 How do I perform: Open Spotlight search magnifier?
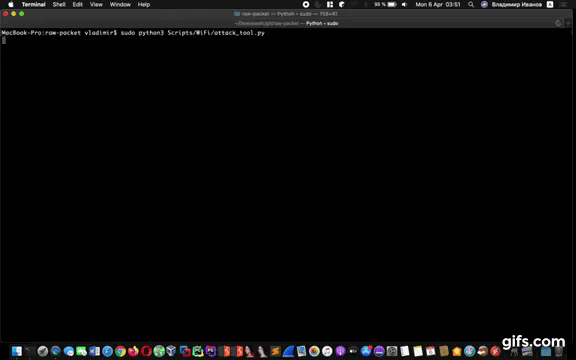[471, 4]
